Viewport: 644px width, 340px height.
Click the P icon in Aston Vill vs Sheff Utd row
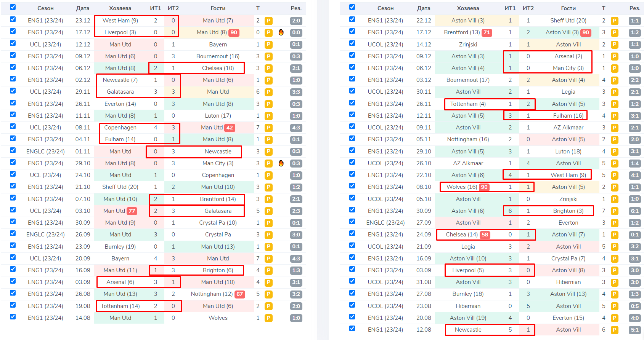[x=615, y=21]
